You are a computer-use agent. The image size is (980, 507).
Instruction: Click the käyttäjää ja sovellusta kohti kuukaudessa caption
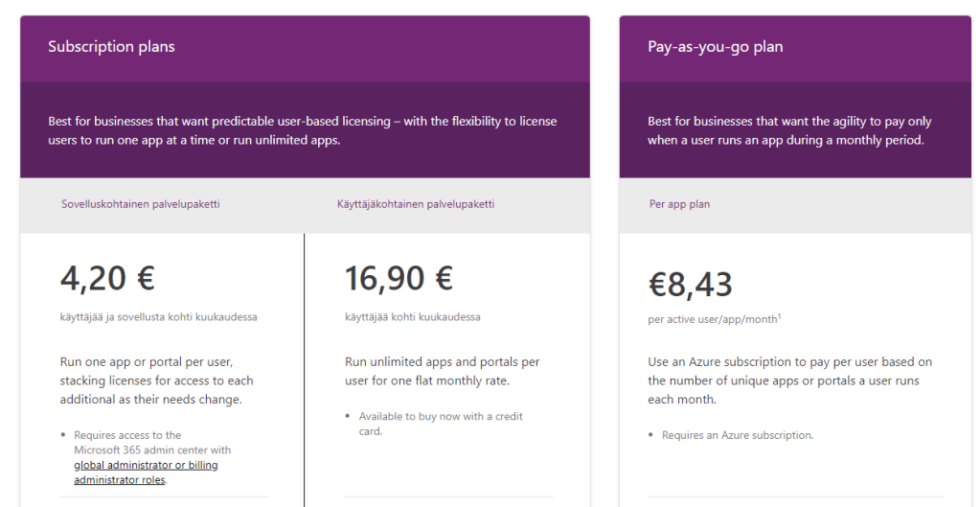(158, 316)
